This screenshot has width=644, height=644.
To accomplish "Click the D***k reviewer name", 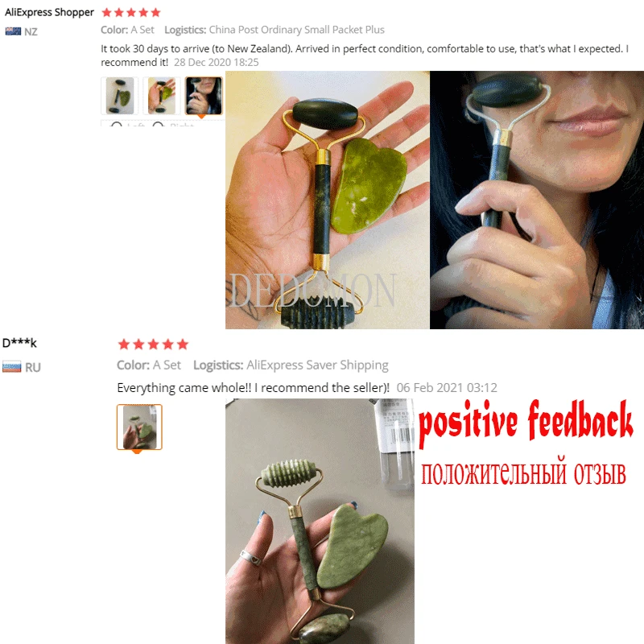I will click(x=19, y=343).
